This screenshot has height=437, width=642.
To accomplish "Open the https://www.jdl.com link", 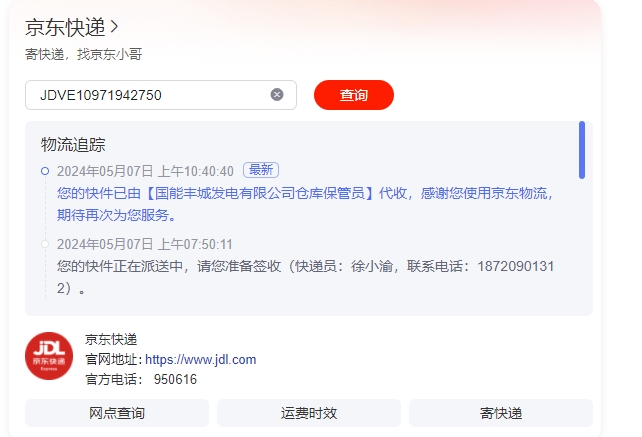I will point(201,360).
